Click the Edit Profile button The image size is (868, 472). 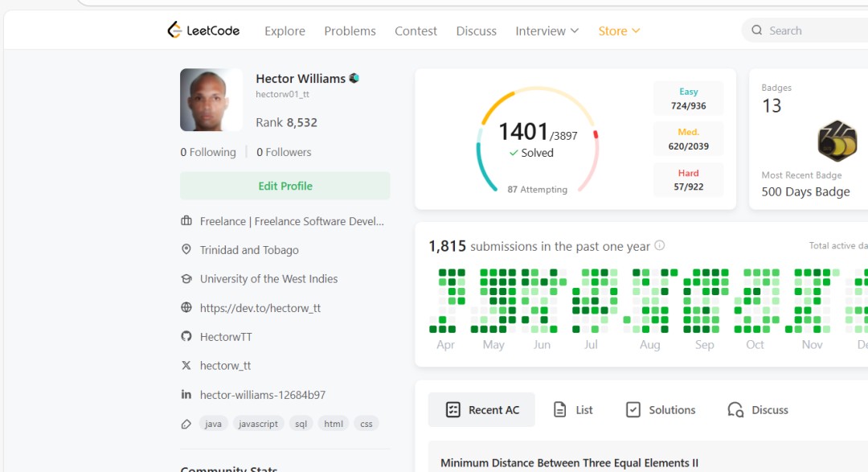tap(285, 186)
